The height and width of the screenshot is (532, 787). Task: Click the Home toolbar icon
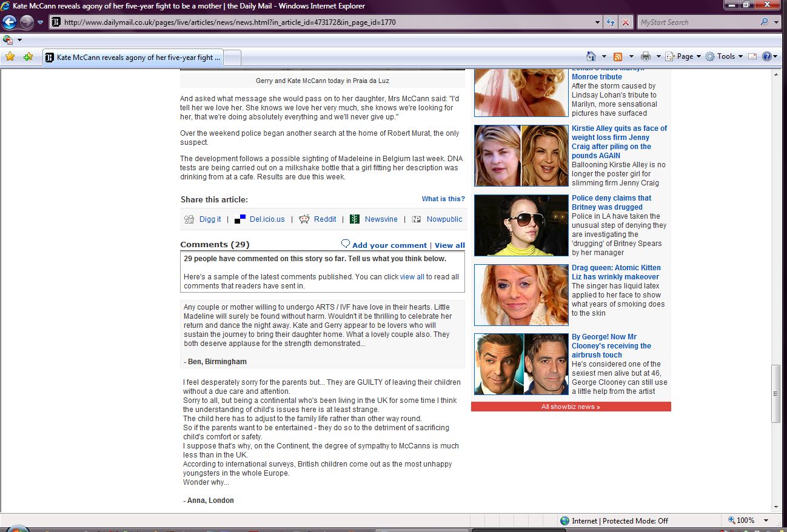[x=591, y=56]
